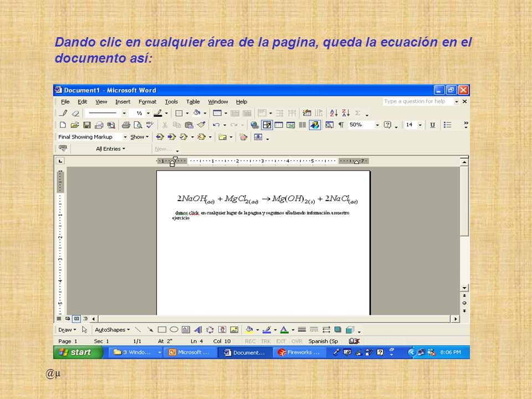Switch to Fireworks taskbar button
Screen dimensions: 532x399
300,352
